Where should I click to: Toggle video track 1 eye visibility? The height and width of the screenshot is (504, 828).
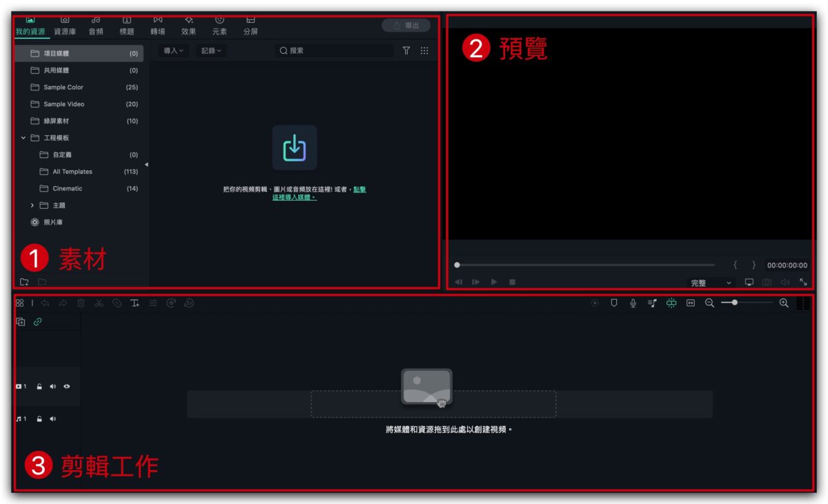67,387
